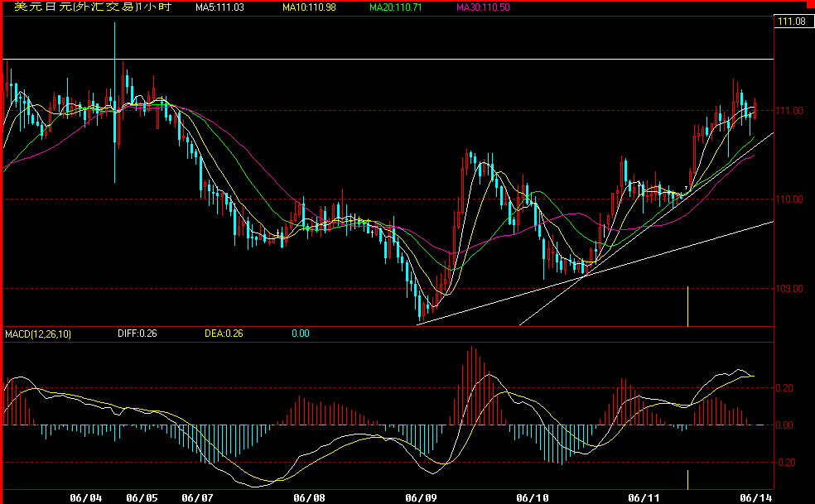Pick the 06/11 date on axis
The image size is (815, 504).
pyautogui.click(x=644, y=497)
